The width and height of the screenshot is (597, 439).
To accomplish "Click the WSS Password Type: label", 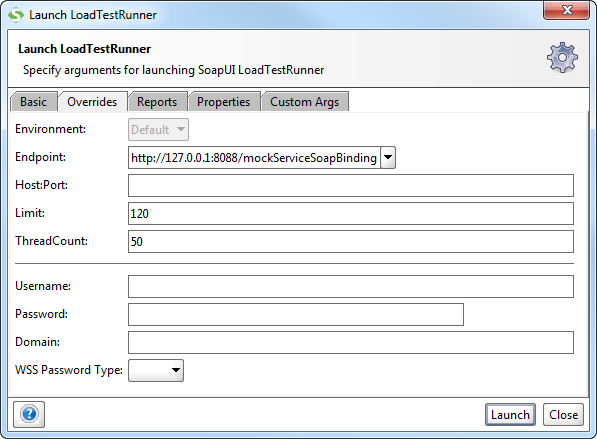I will click(x=69, y=370).
